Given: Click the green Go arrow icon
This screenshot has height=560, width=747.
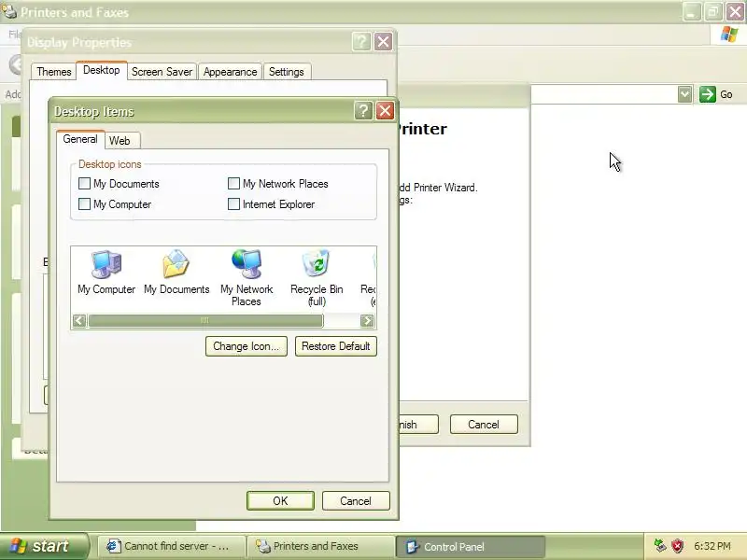Looking at the screenshot, I should pos(708,94).
